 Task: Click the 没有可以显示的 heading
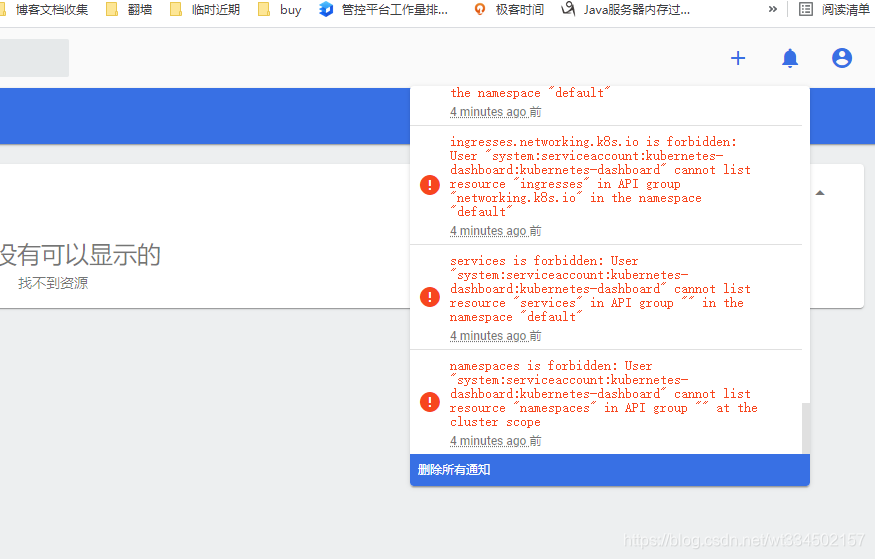tap(80, 255)
